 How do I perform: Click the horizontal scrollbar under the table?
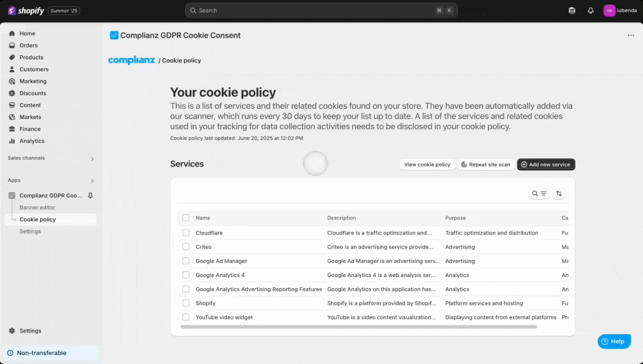tap(358, 327)
